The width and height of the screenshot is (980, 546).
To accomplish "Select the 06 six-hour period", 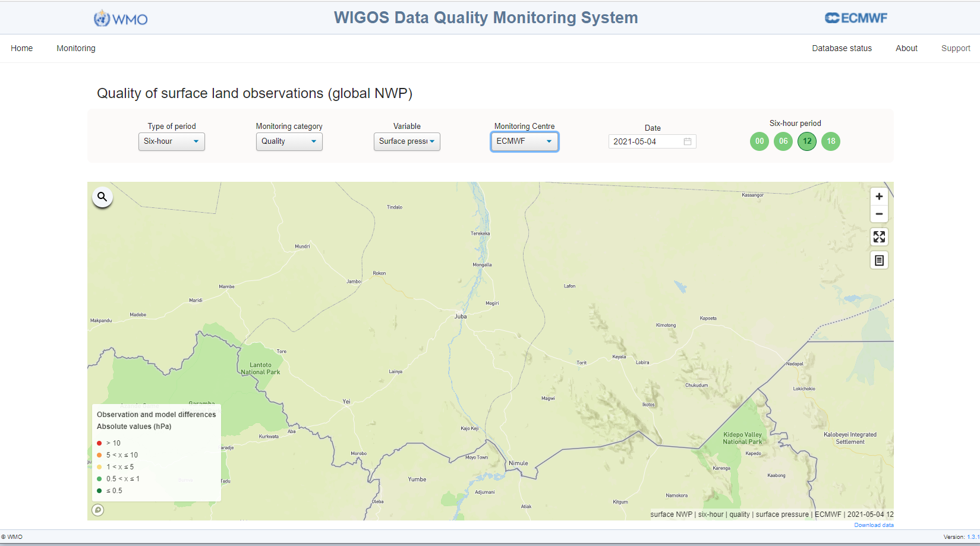I will [x=783, y=141].
